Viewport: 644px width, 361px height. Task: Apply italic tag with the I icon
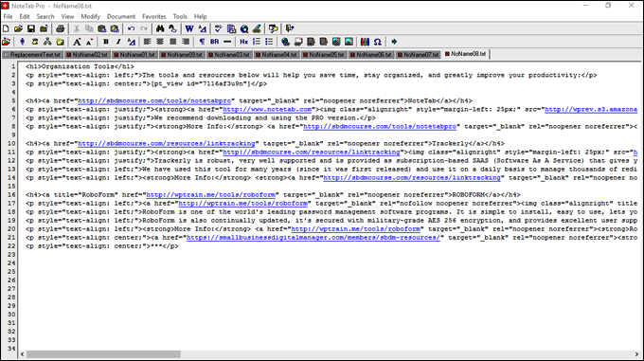click(x=118, y=42)
